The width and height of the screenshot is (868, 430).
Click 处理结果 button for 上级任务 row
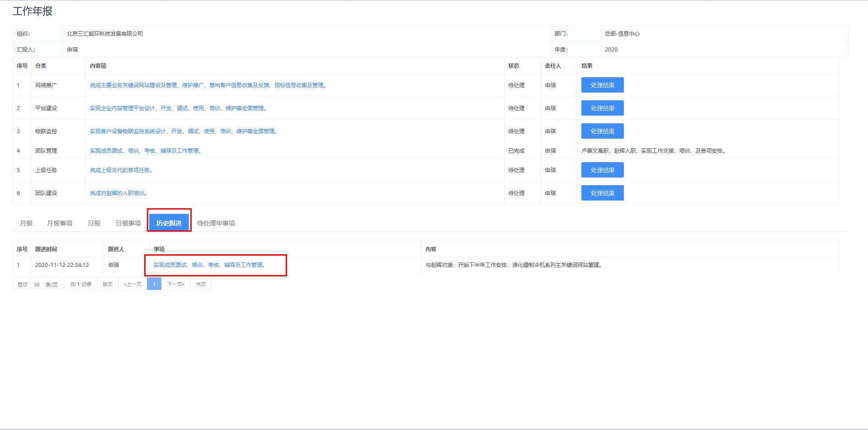coord(602,170)
